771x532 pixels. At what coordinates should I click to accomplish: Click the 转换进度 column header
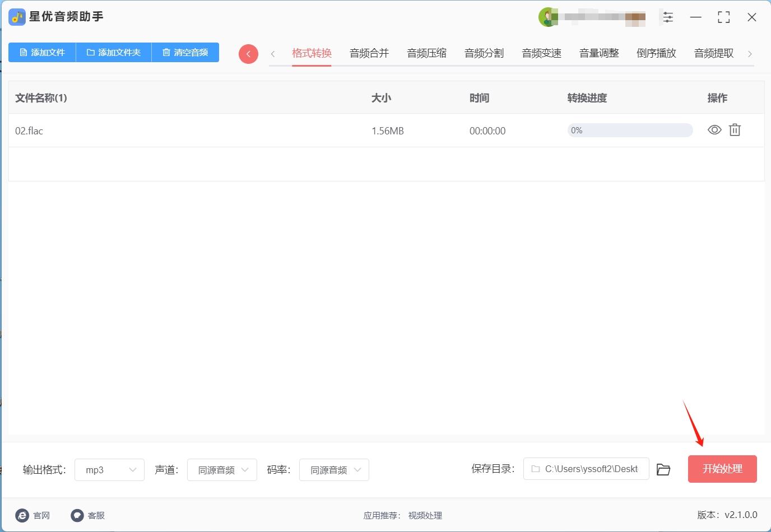click(x=587, y=98)
